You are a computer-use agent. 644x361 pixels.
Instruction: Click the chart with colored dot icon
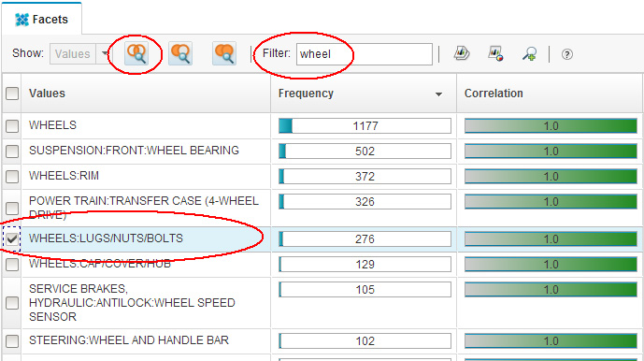point(495,53)
